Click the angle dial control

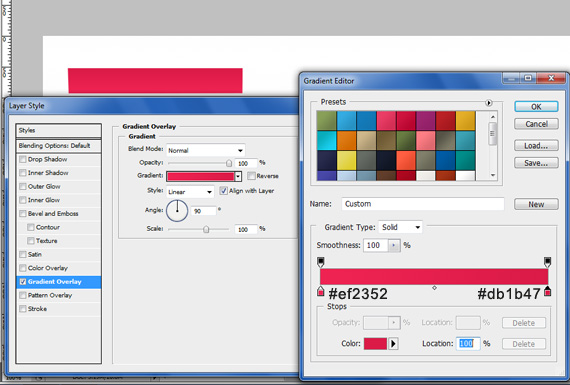click(x=177, y=210)
